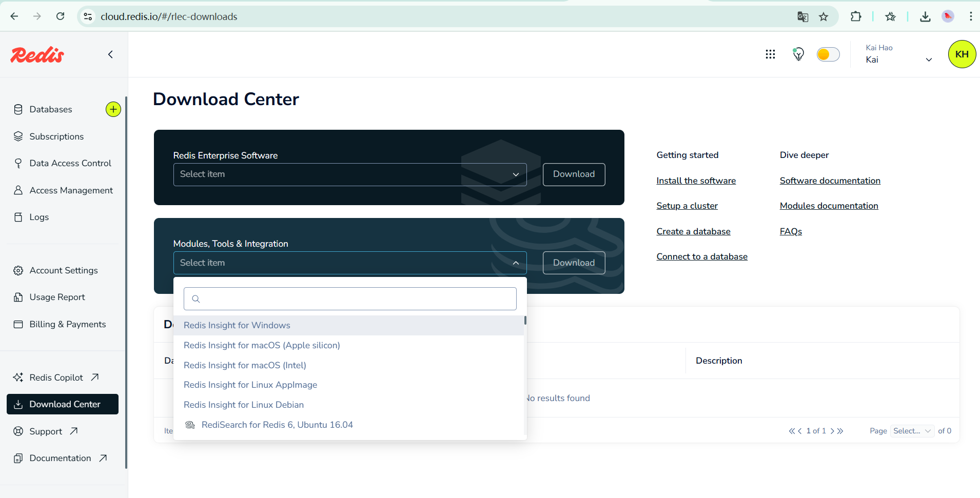The image size is (980, 498).
Task: Focus the dropdown search field
Action: tap(350, 298)
